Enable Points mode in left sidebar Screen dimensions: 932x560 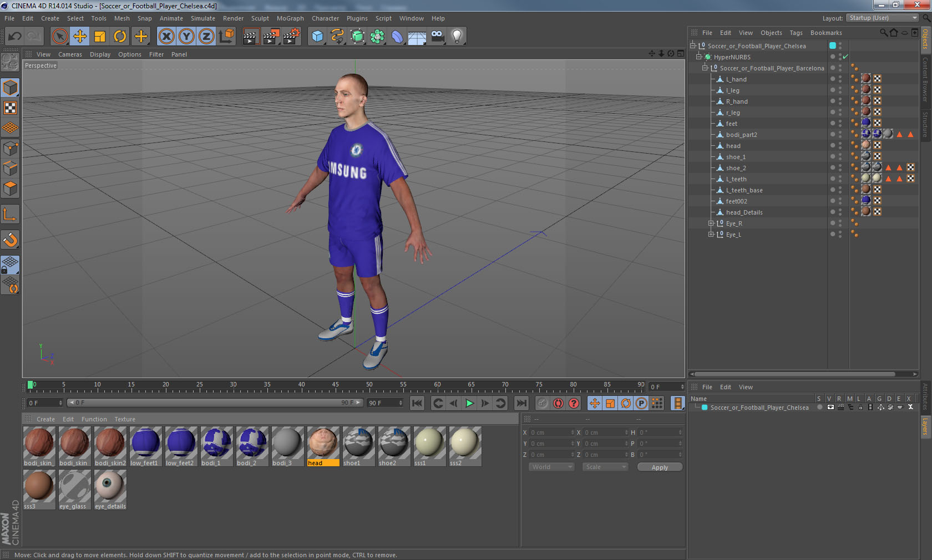(10, 148)
